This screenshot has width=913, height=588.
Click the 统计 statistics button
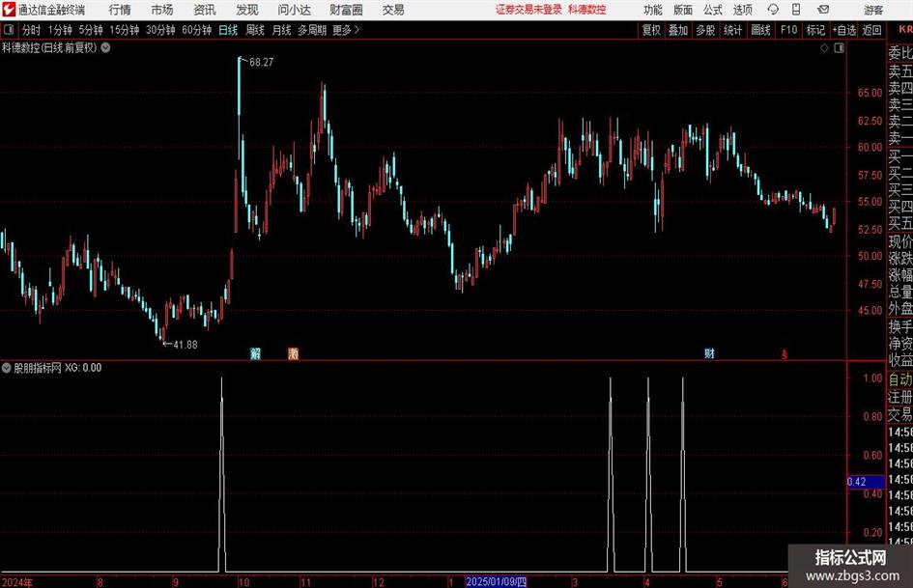[732, 30]
